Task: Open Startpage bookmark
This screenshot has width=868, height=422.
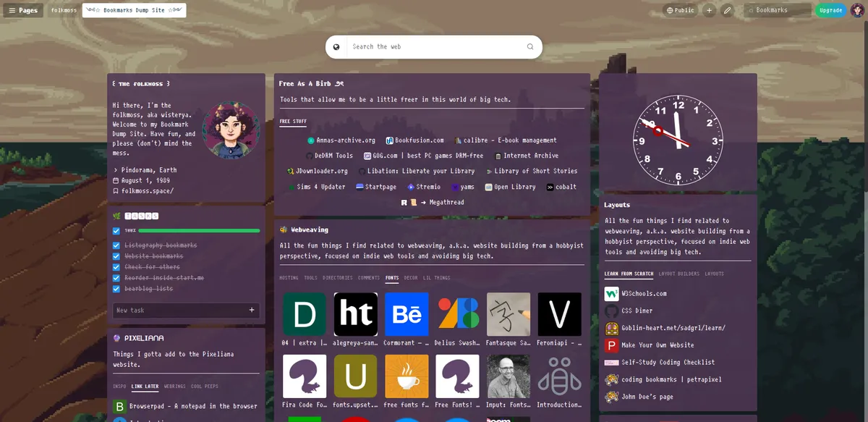Action: coord(375,187)
